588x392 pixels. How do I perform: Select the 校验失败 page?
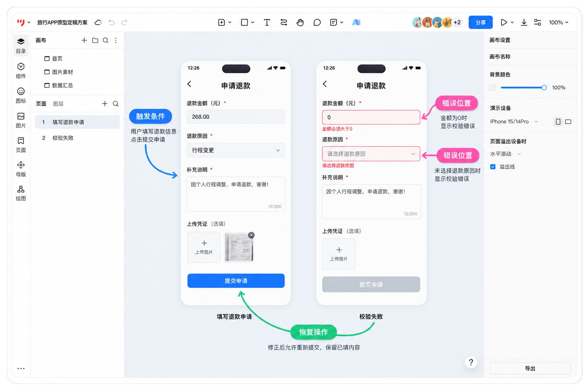[77, 138]
